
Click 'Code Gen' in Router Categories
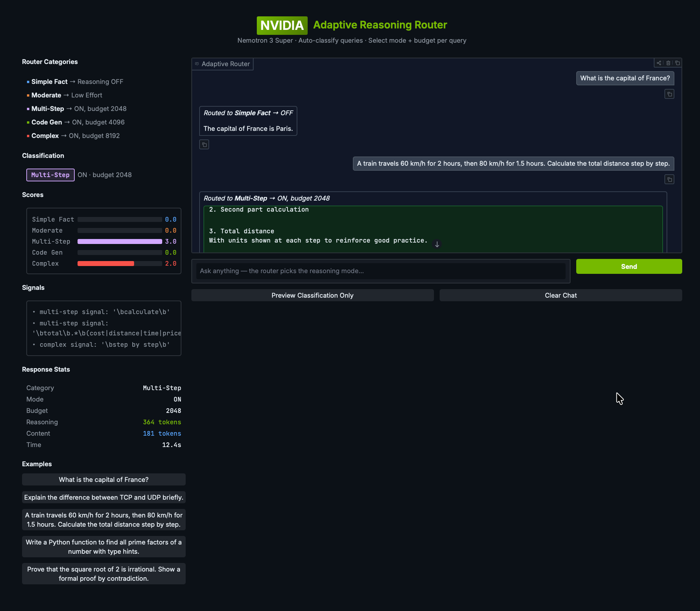47,122
